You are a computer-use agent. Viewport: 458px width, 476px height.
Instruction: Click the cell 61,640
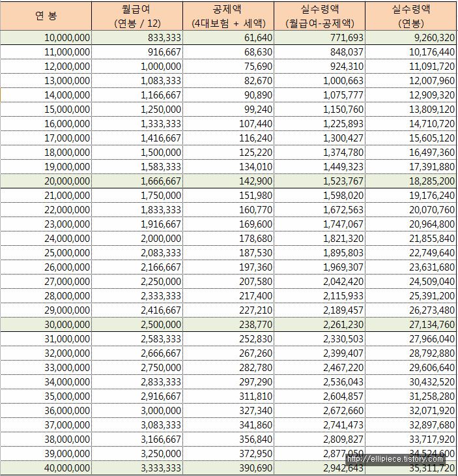click(229, 38)
